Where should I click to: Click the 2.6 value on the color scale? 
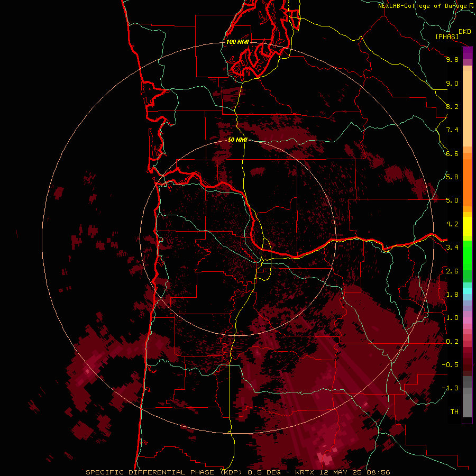452,271
